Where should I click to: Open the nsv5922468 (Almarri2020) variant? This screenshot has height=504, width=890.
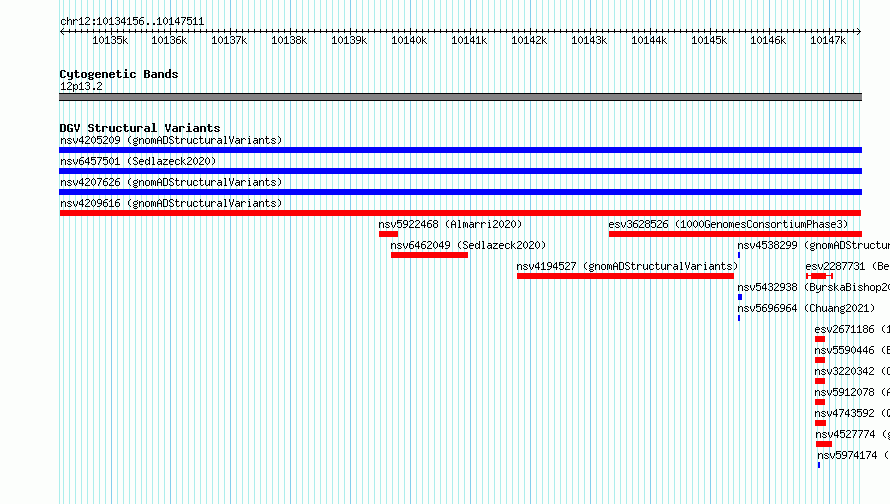click(x=450, y=224)
